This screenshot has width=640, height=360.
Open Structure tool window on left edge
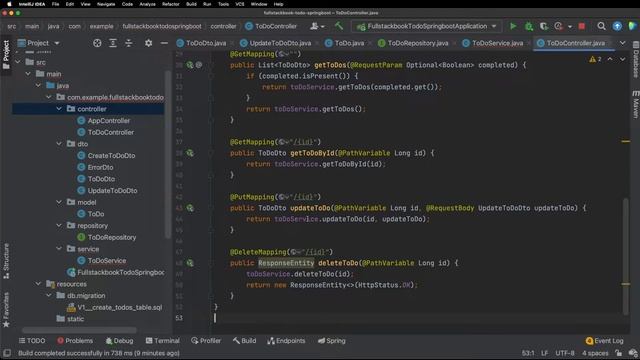(x=6, y=261)
